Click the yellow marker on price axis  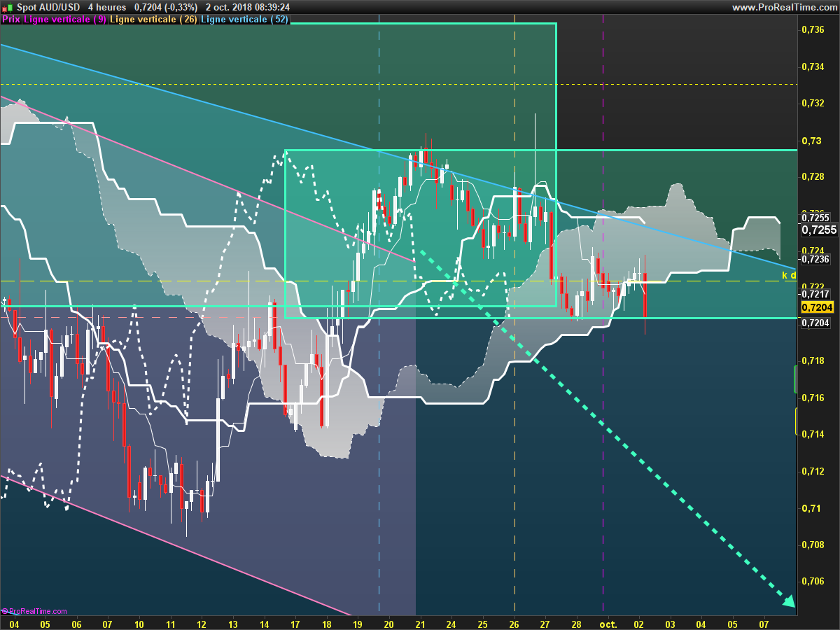point(796,421)
